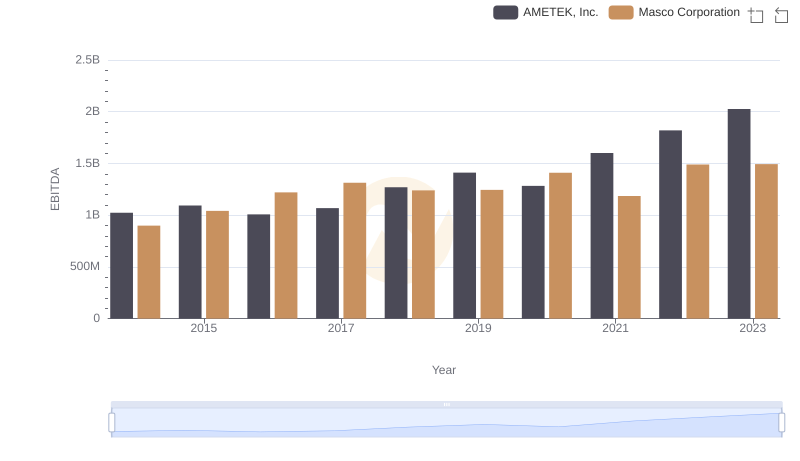Click the 2B y-axis label
This screenshot has width=800, height=461.
tap(92, 111)
